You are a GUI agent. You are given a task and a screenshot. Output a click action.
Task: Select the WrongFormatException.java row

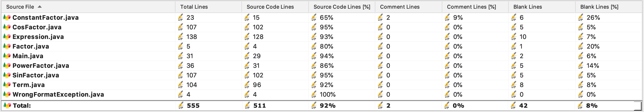click(x=58, y=94)
